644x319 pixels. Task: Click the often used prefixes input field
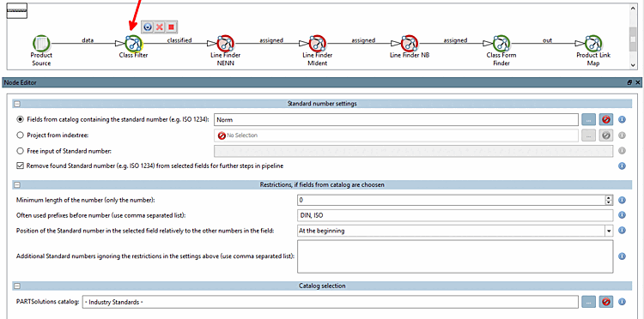coord(455,215)
